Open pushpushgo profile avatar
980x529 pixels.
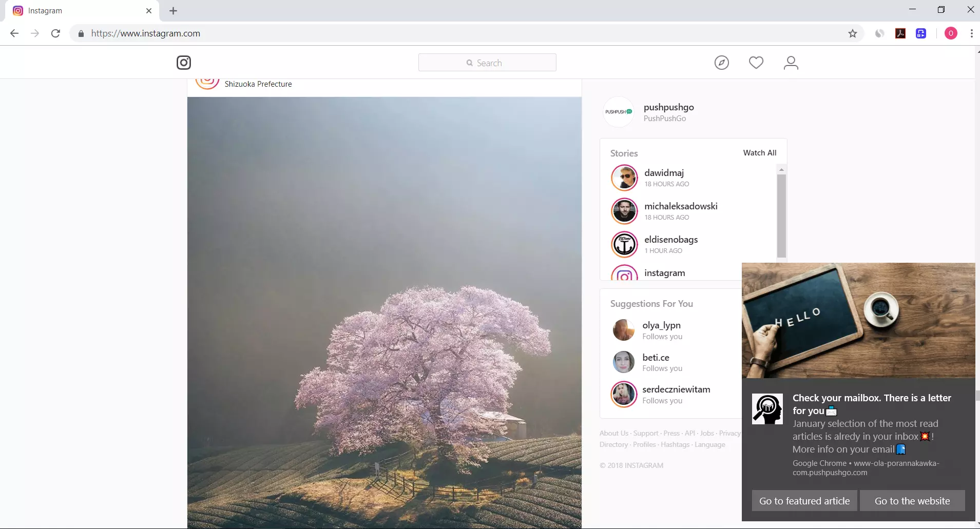pos(619,112)
